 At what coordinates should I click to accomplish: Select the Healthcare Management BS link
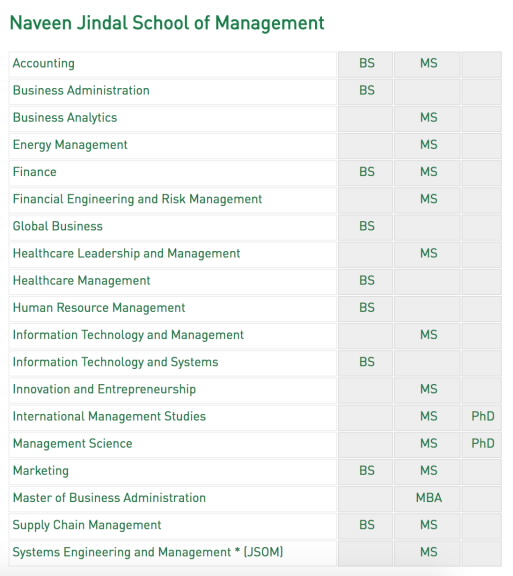coord(367,281)
